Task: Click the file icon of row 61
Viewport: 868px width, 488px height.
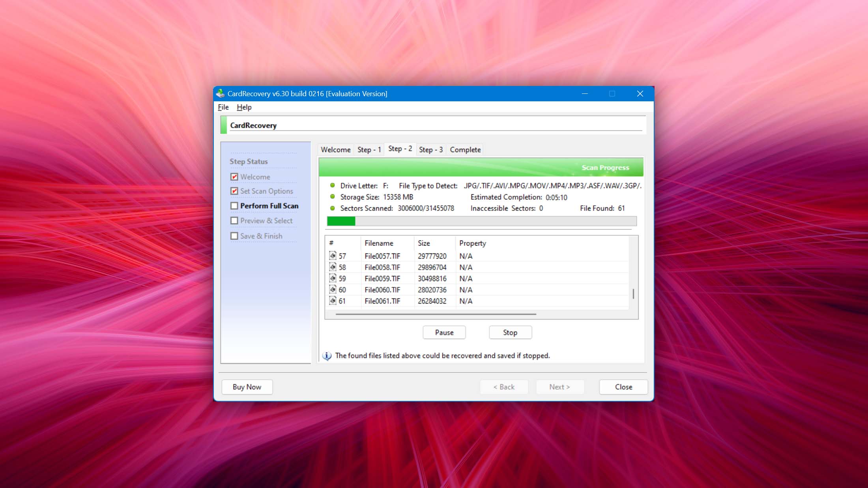Action: [333, 301]
